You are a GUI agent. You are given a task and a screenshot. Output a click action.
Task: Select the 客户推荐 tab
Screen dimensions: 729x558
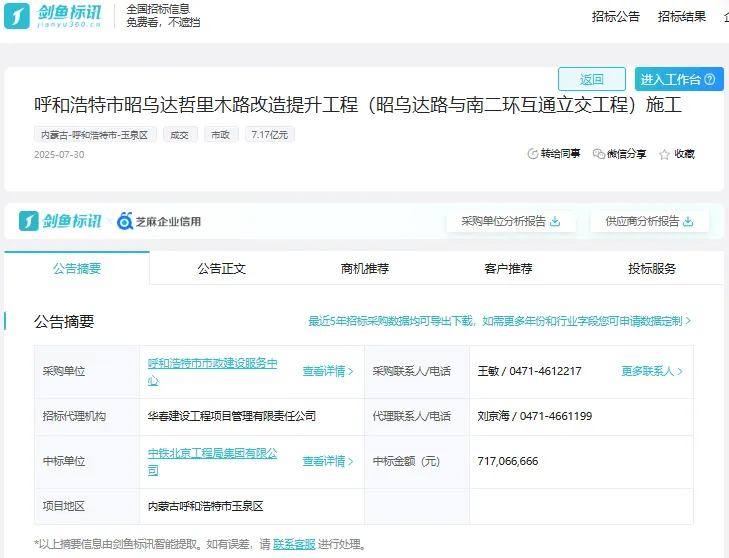(x=508, y=268)
